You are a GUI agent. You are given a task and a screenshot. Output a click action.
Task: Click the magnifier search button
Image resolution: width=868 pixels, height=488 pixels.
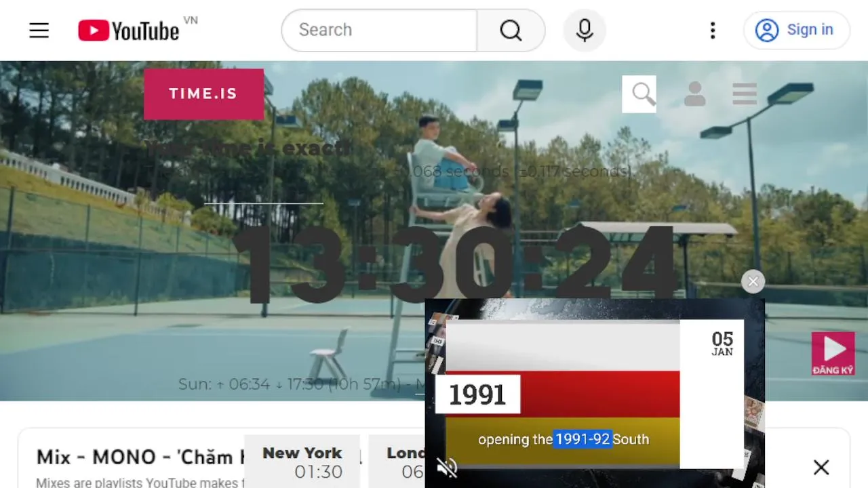(x=511, y=30)
